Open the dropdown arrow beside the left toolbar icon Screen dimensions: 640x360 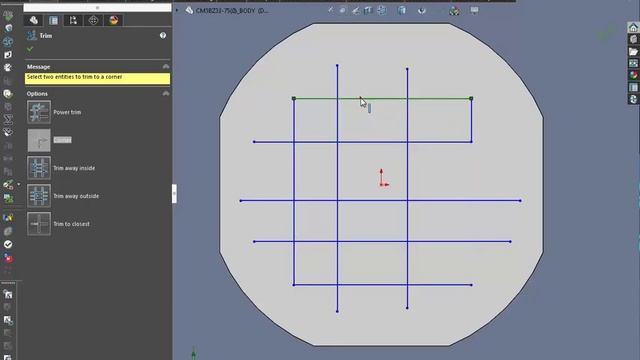coord(18,184)
